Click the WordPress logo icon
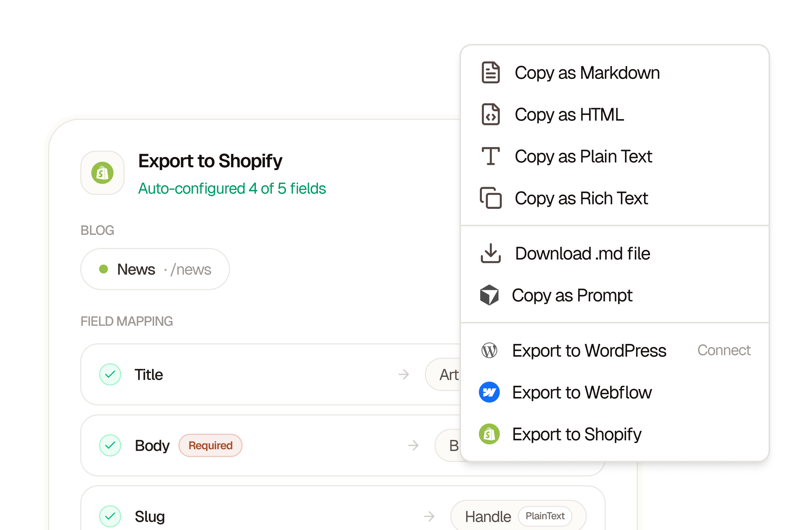 tap(489, 351)
